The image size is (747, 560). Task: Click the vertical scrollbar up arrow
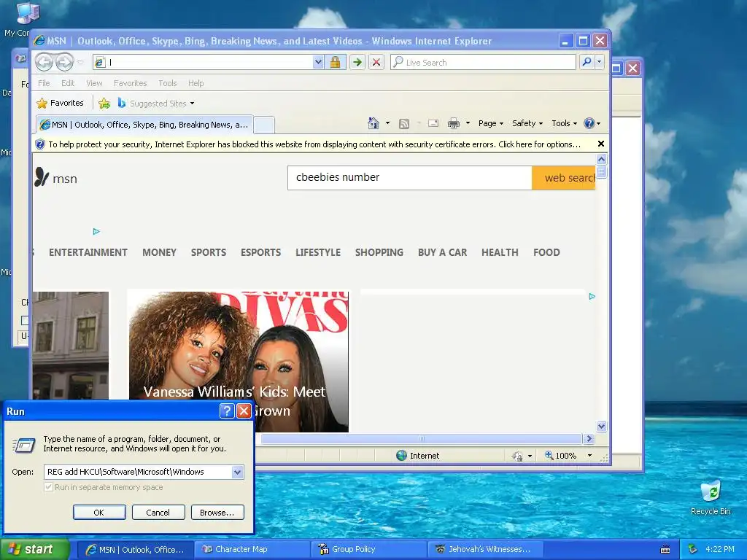(602, 159)
